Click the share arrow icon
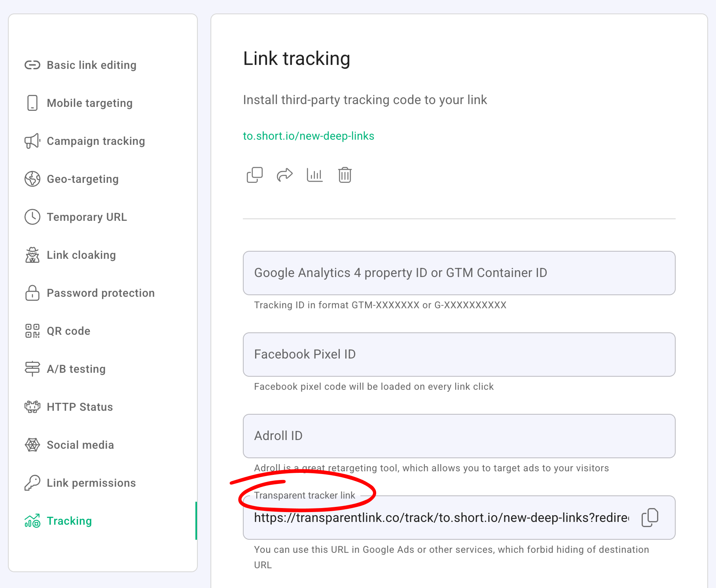The height and width of the screenshot is (588, 716). (284, 175)
